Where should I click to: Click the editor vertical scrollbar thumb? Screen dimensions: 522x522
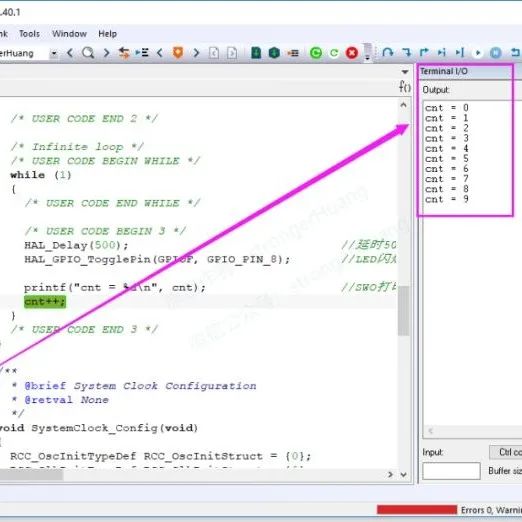(403, 311)
